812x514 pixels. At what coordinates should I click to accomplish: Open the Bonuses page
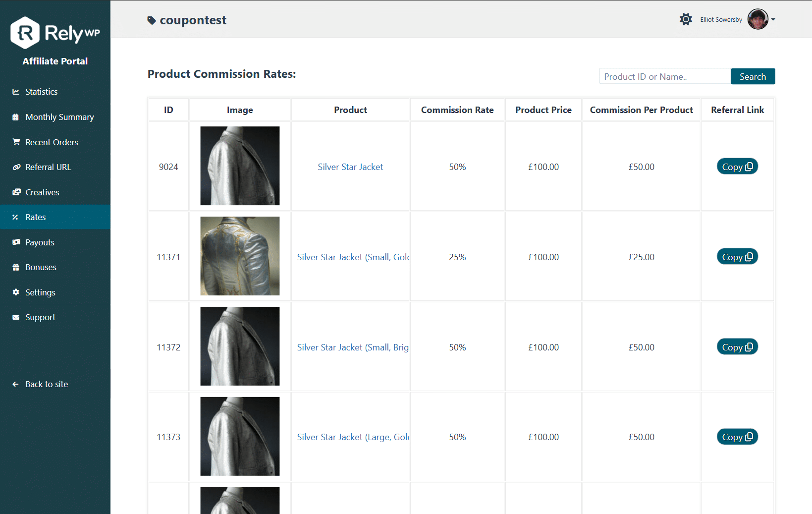click(55, 267)
